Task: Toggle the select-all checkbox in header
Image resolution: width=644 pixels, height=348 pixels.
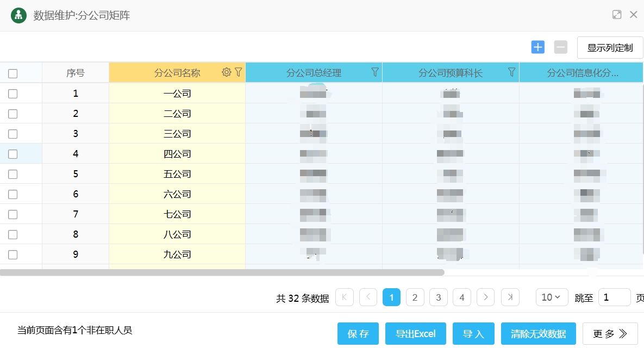Action: click(x=13, y=73)
